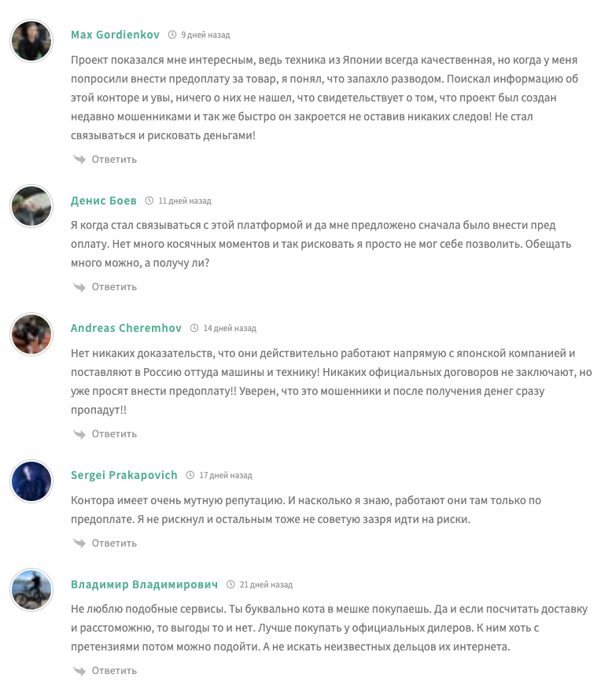Click clock icon beside '14 дней назад'
This screenshot has height=700, width=601.
tap(194, 328)
